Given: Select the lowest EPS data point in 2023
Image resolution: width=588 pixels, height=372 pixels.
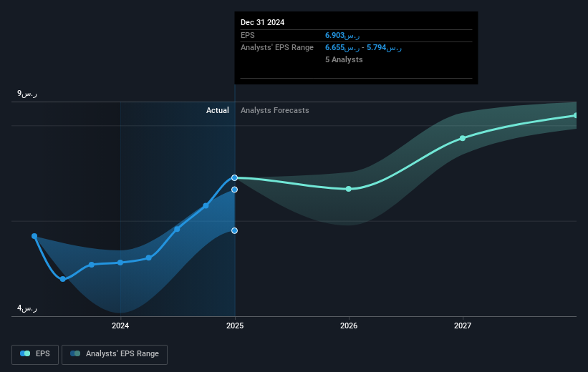Looking at the screenshot, I should [63, 279].
